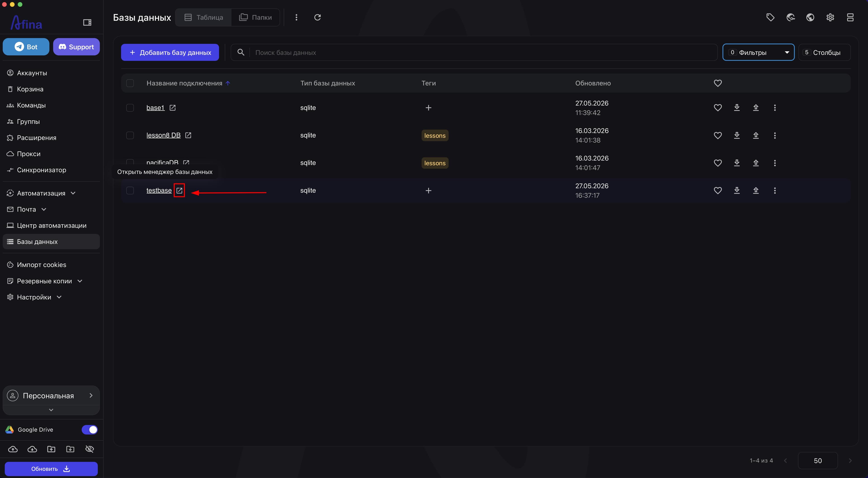
Task: Click the cloud upload icon at bottom
Action: point(13,449)
